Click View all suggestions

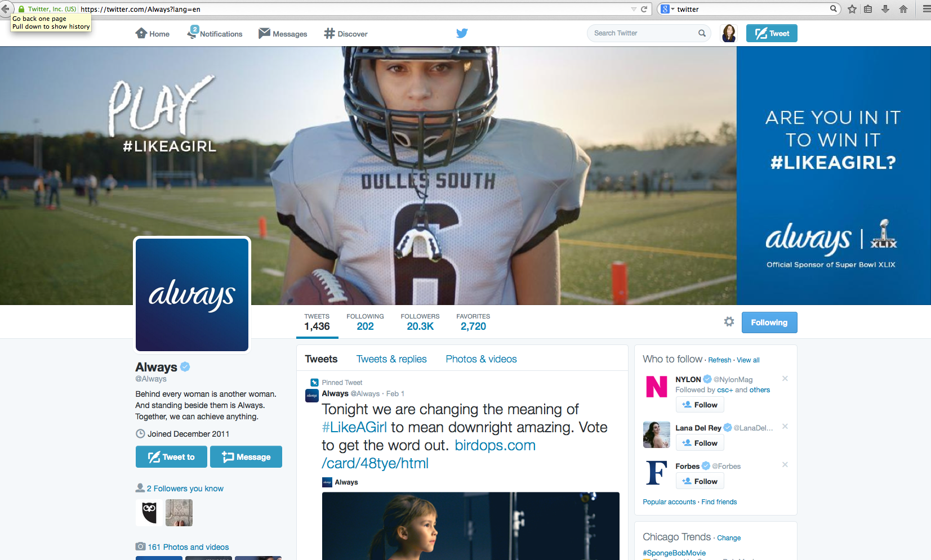[748, 360]
